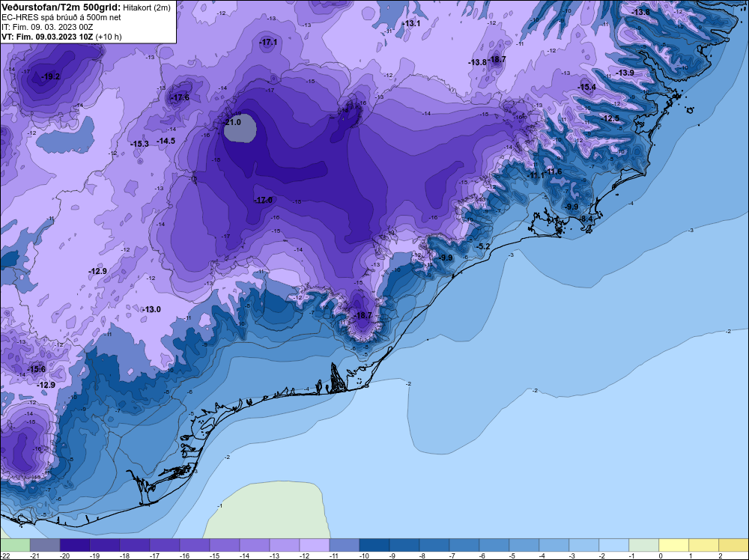The image size is (749, 560).
Task: Click the -15.4 temperature value
Action: coord(586,87)
